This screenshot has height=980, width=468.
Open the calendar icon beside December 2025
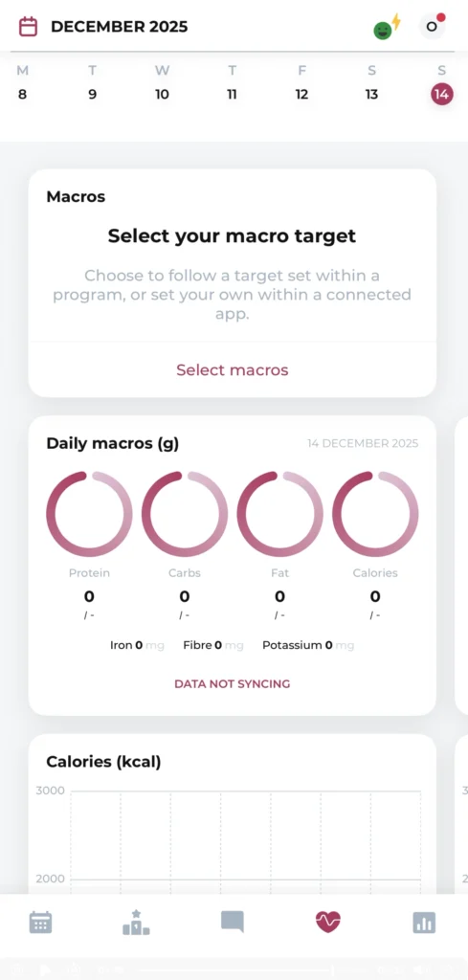28,27
